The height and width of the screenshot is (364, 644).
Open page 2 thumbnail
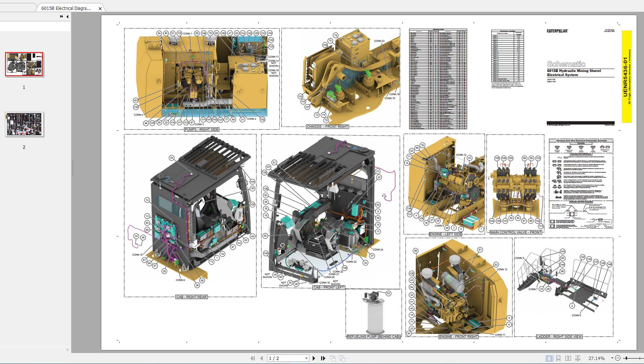24,125
